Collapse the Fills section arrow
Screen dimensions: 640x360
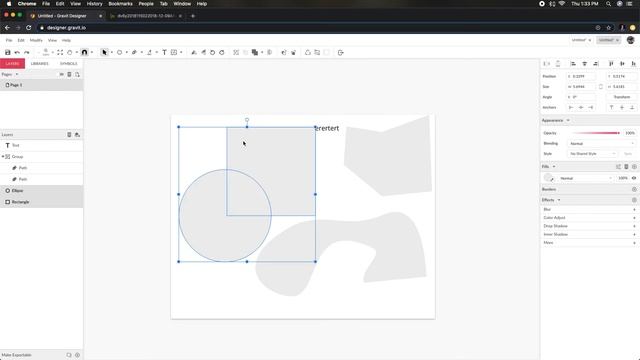[554, 167]
